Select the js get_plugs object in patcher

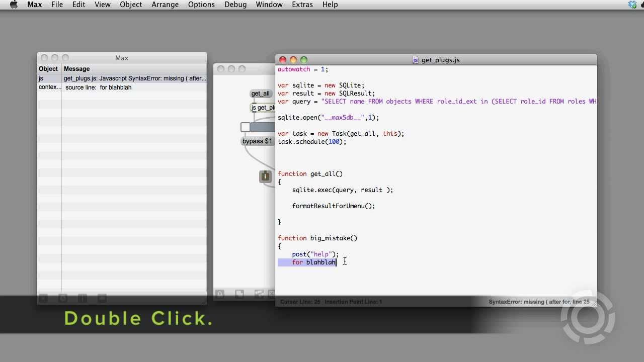point(263,108)
